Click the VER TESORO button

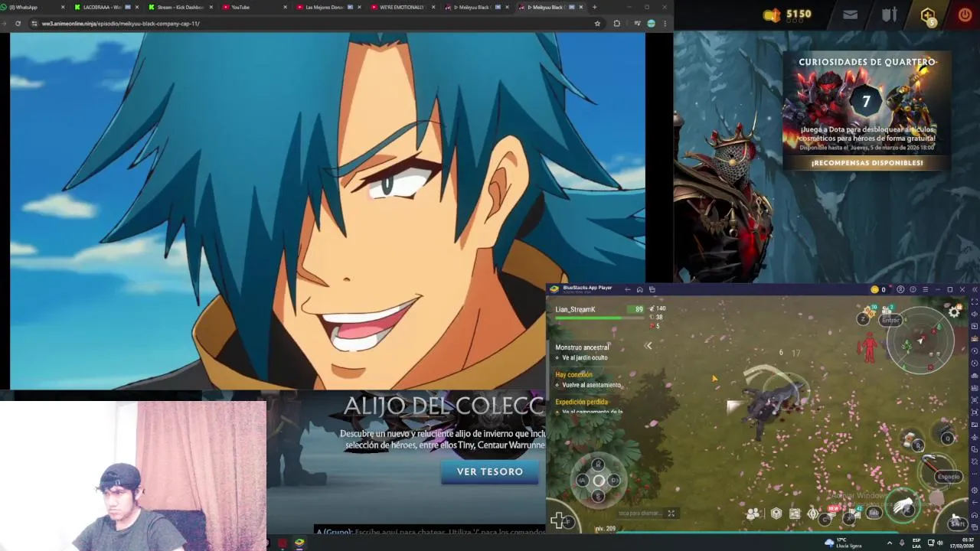[x=490, y=471]
